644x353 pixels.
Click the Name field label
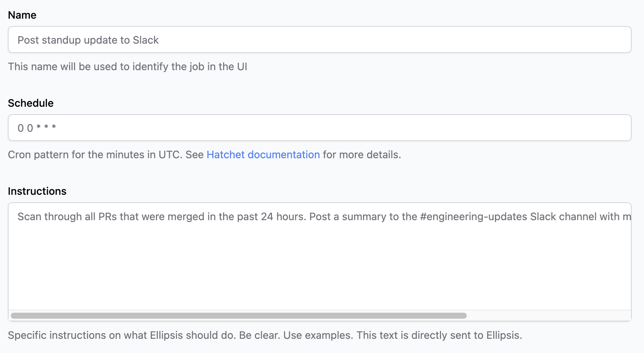pyautogui.click(x=22, y=15)
